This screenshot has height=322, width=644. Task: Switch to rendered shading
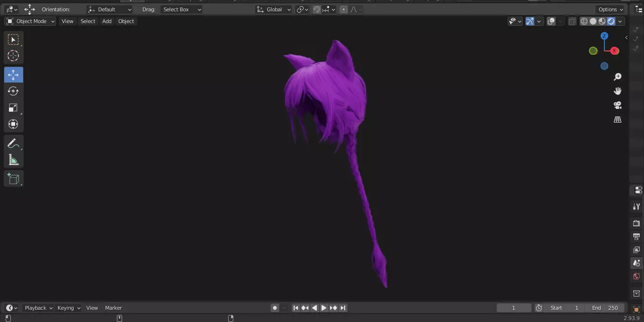[x=611, y=21]
